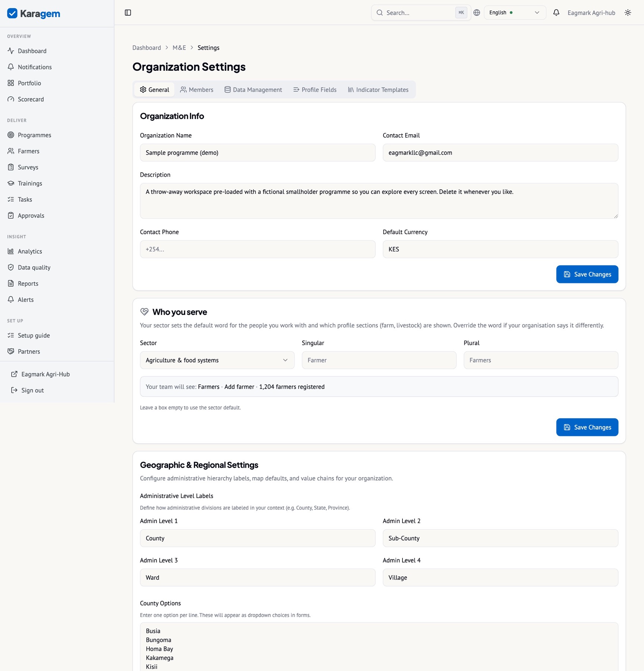Toggle the light/dark theme sun icon
The image size is (644, 671).
tap(628, 13)
